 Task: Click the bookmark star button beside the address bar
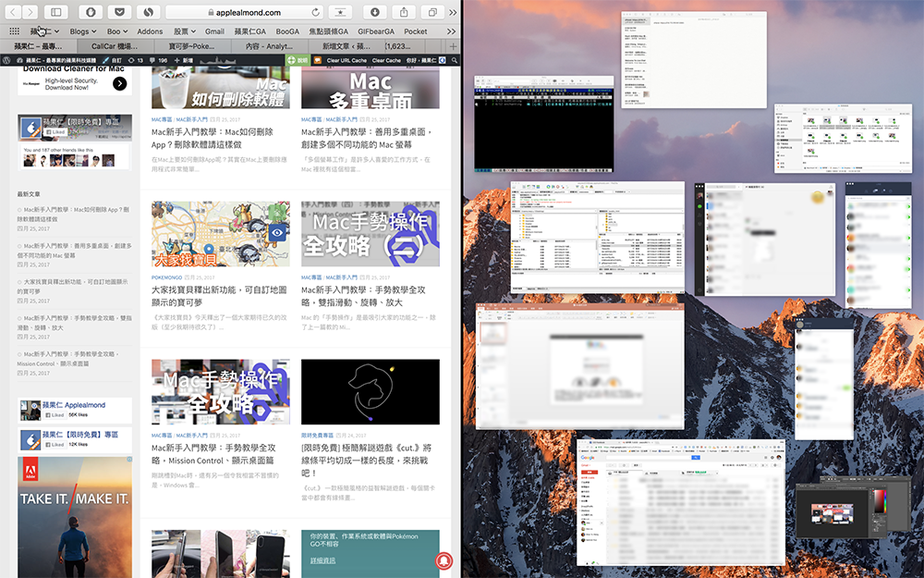point(341,12)
